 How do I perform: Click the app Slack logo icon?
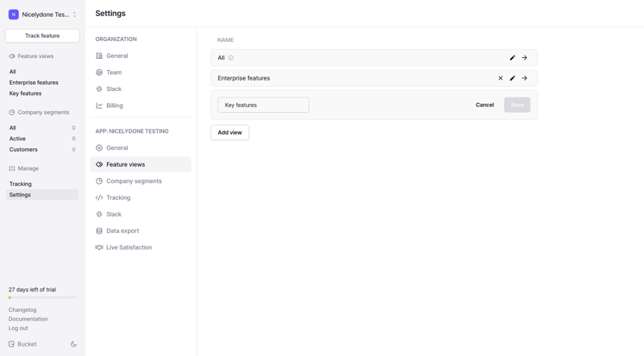[99, 214]
